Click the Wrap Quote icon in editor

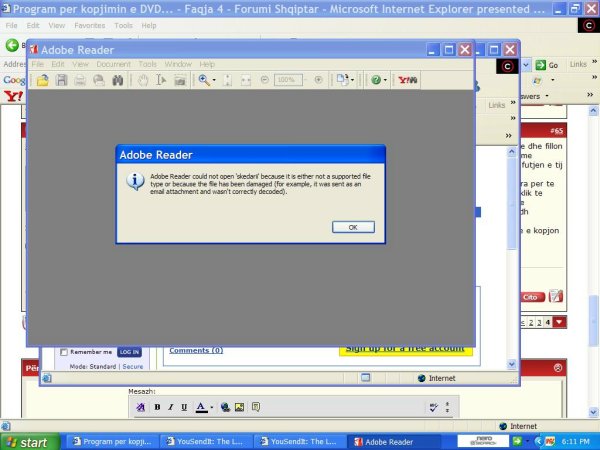pos(256,407)
